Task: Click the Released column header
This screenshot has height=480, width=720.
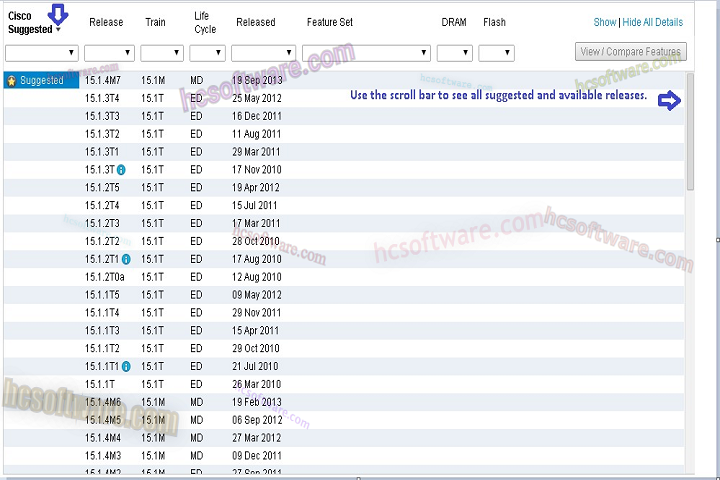Action: pyautogui.click(x=256, y=22)
